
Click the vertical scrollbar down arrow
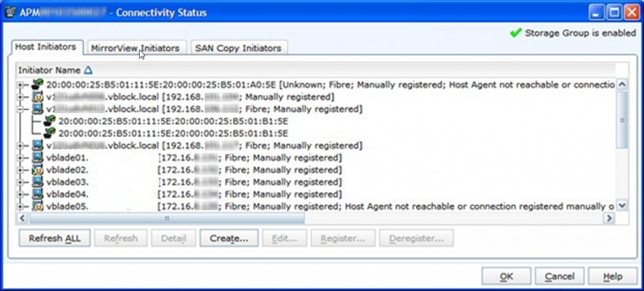pyautogui.click(x=622, y=206)
